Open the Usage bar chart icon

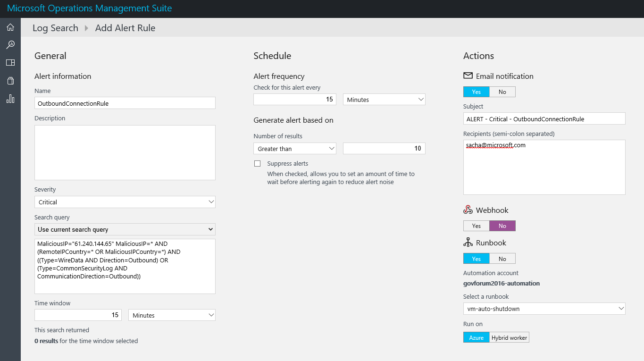click(x=10, y=98)
